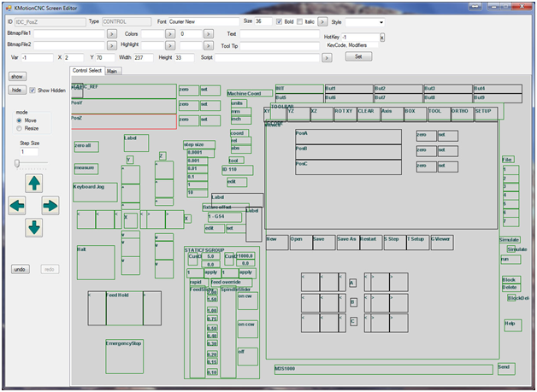
Task: Select the Control Select tab
Action: [87, 71]
